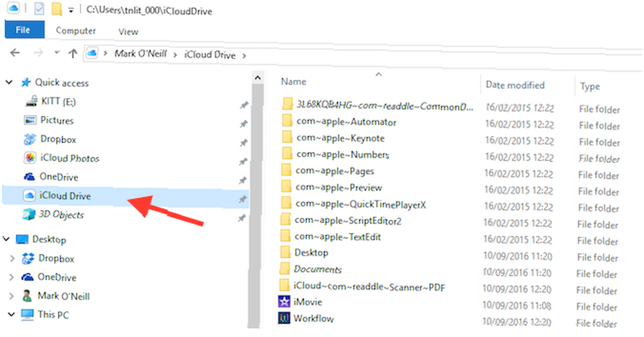Expand OneDrive under Desktop
The height and width of the screenshot is (337, 644).
coord(12,277)
